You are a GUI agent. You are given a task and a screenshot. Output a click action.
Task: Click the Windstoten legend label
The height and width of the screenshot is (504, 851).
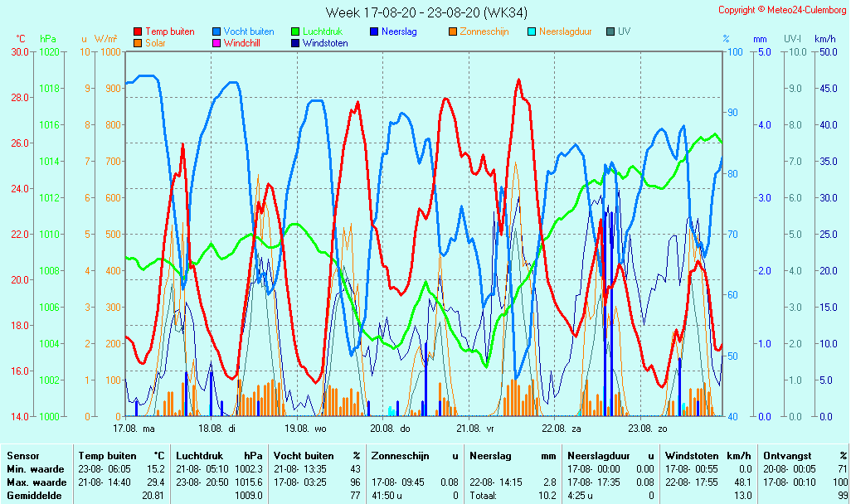tap(325, 43)
